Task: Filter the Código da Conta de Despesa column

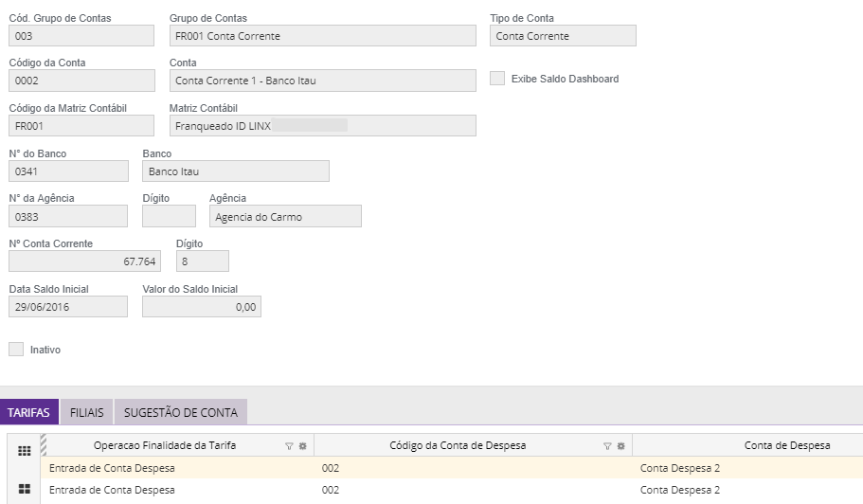Action: point(607,445)
